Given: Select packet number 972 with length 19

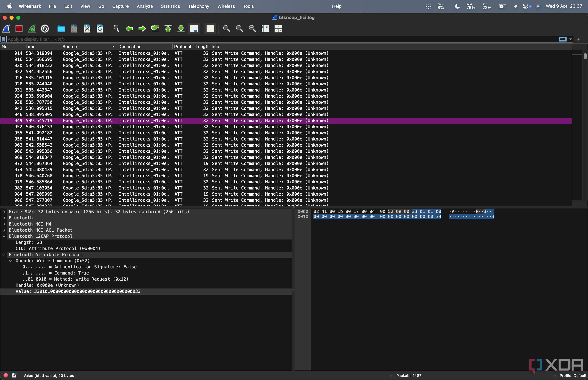Looking at the screenshot, I should click(x=286, y=163).
